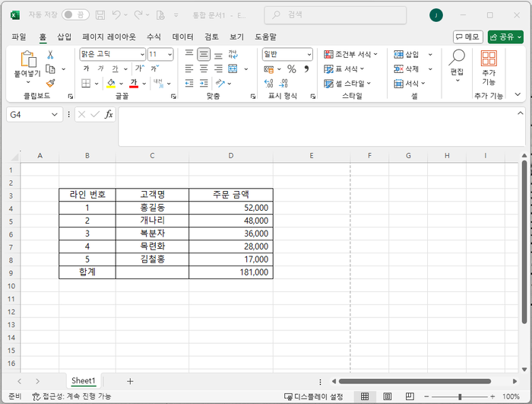Align text to middle vertically icon
Image resolution: width=532 pixels, height=404 pixels.
(204, 54)
